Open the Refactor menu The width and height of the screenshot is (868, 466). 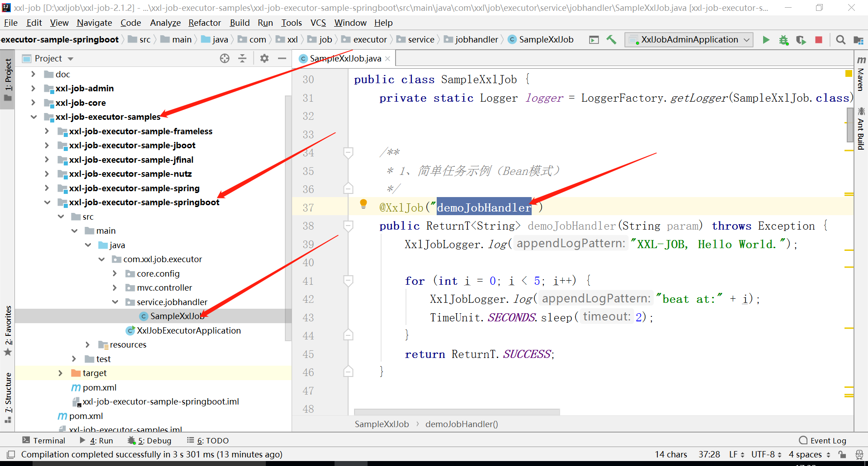coord(204,23)
